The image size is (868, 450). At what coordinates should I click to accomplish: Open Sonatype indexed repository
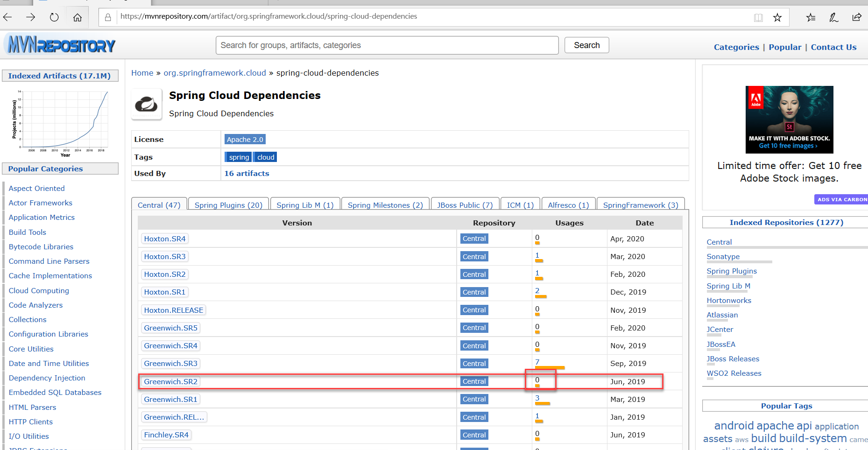[x=723, y=257]
